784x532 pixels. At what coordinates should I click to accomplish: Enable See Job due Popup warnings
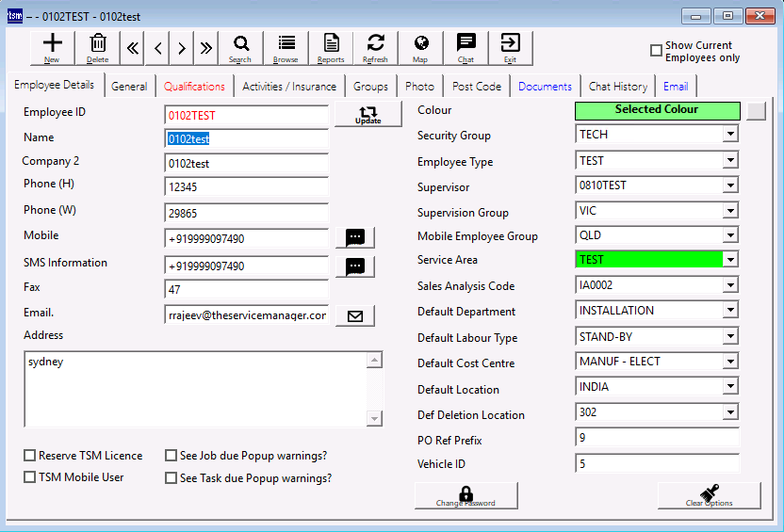pos(171,456)
